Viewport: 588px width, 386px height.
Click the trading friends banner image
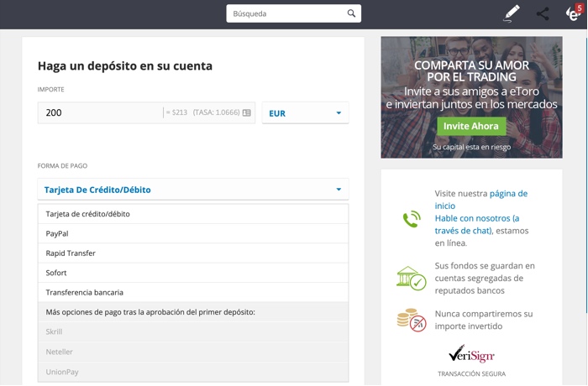tap(471, 97)
